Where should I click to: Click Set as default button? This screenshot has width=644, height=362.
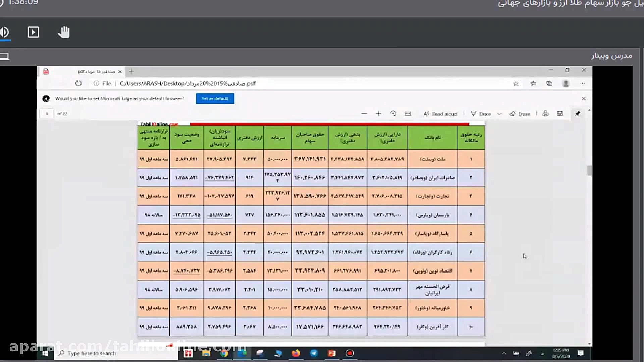215,98
